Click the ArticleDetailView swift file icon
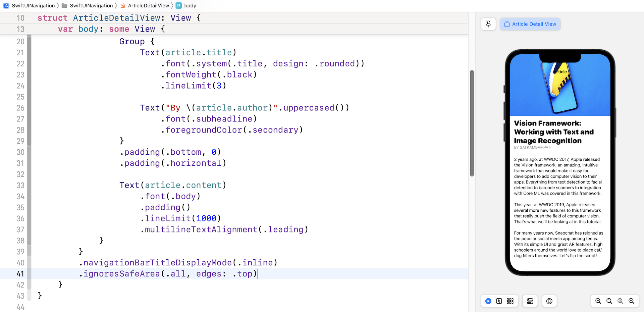 pos(123,5)
